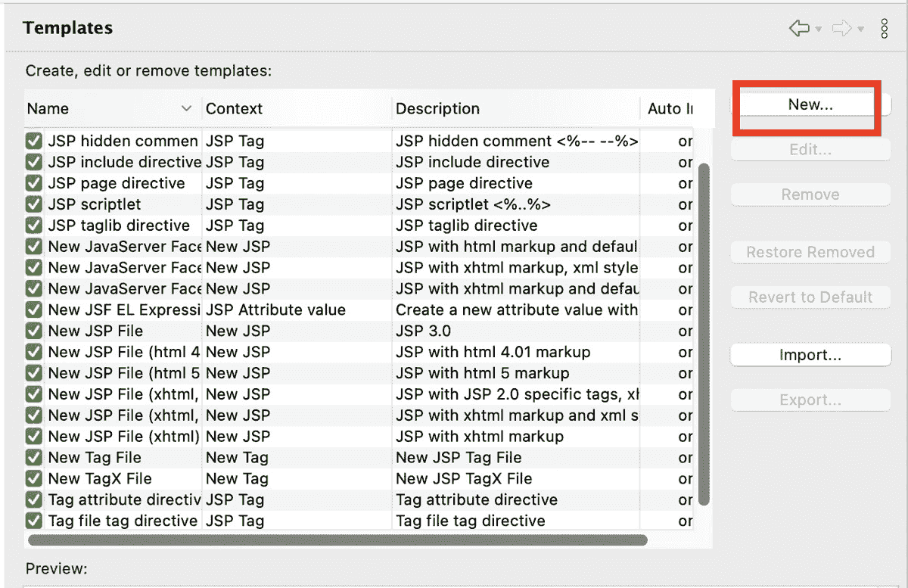Uncheck the New Tag File template
Image resolution: width=908 pixels, height=588 pixels.
pyautogui.click(x=33, y=457)
